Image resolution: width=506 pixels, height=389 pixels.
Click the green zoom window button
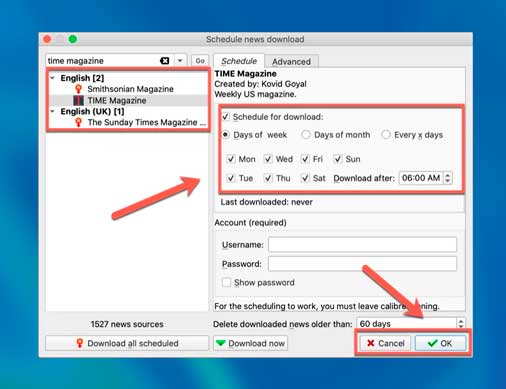click(73, 39)
